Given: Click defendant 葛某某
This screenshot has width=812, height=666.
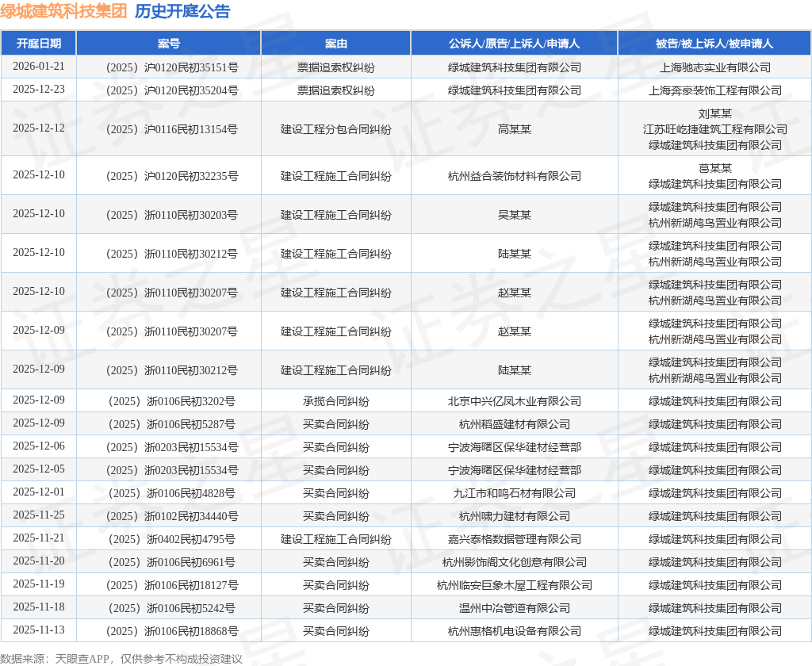Looking at the screenshot, I should coord(715,168).
